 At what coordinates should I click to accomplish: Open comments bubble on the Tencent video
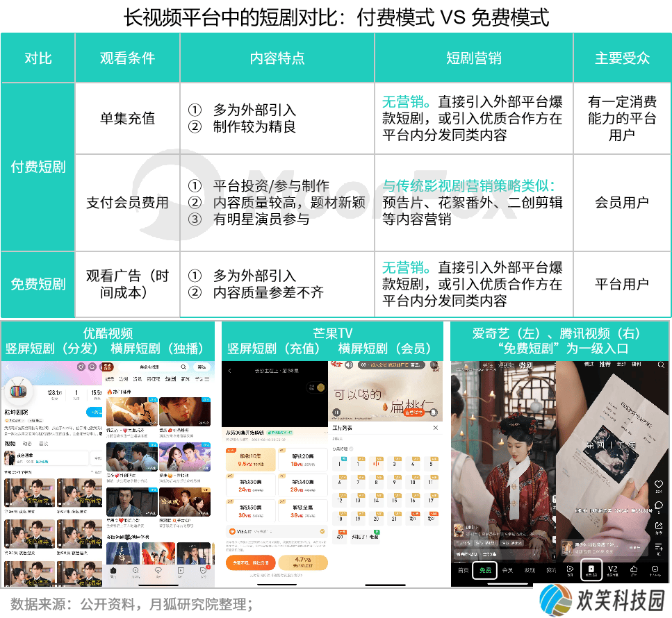(x=659, y=506)
